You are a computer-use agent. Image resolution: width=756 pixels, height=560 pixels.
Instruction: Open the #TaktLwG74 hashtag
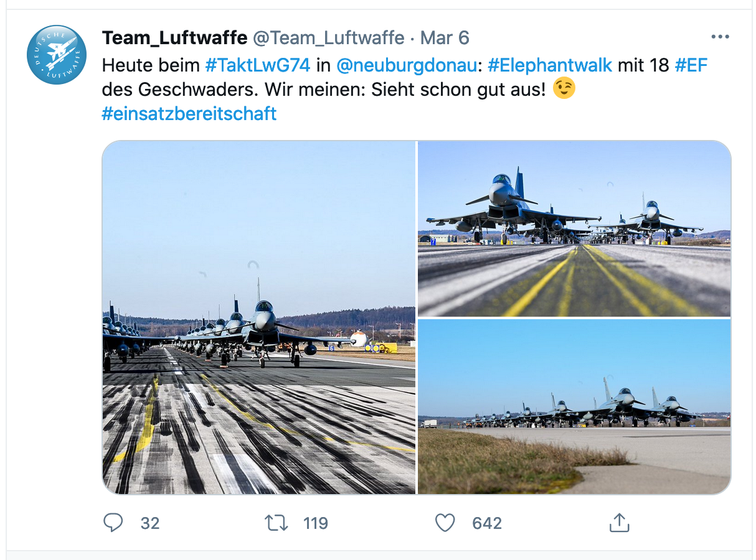(257, 65)
